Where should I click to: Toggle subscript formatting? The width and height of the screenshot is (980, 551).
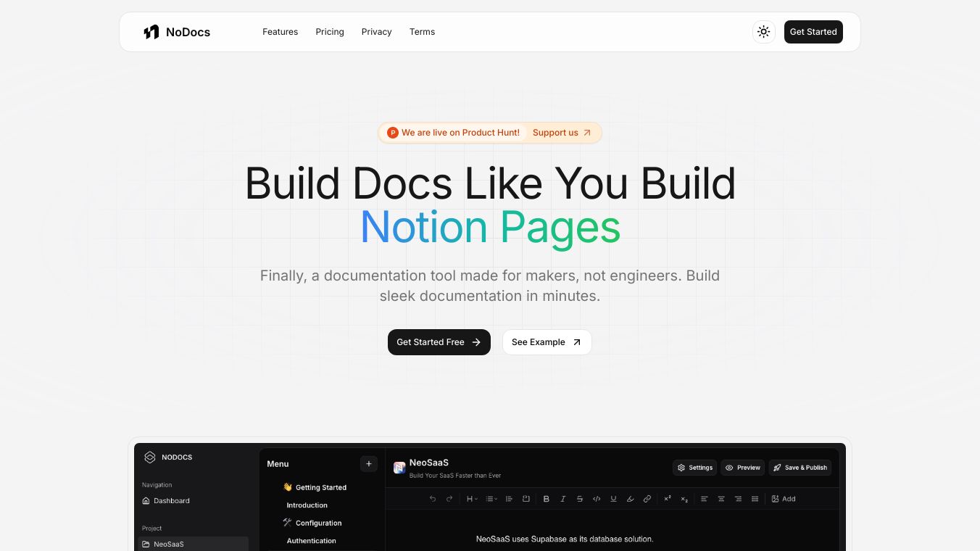684,499
